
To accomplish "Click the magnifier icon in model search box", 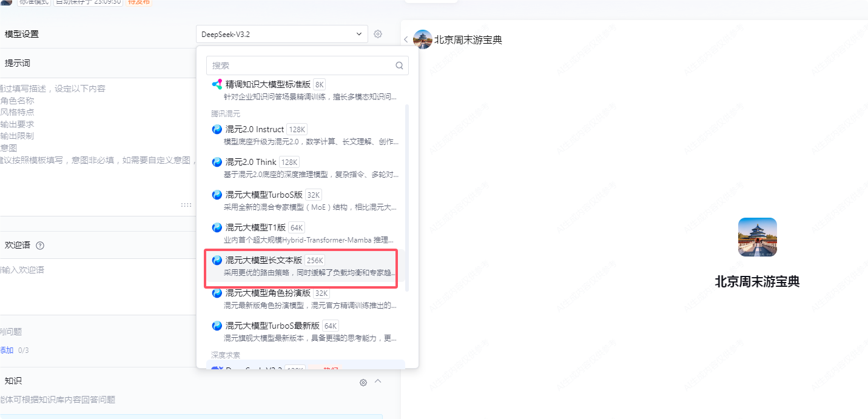I will (x=399, y=65).
